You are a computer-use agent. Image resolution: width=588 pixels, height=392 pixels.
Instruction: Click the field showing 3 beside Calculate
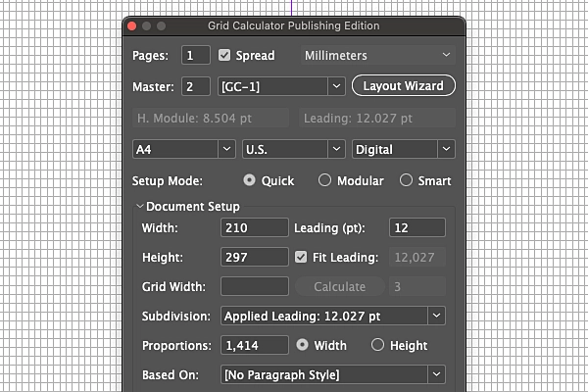point(417,286)
